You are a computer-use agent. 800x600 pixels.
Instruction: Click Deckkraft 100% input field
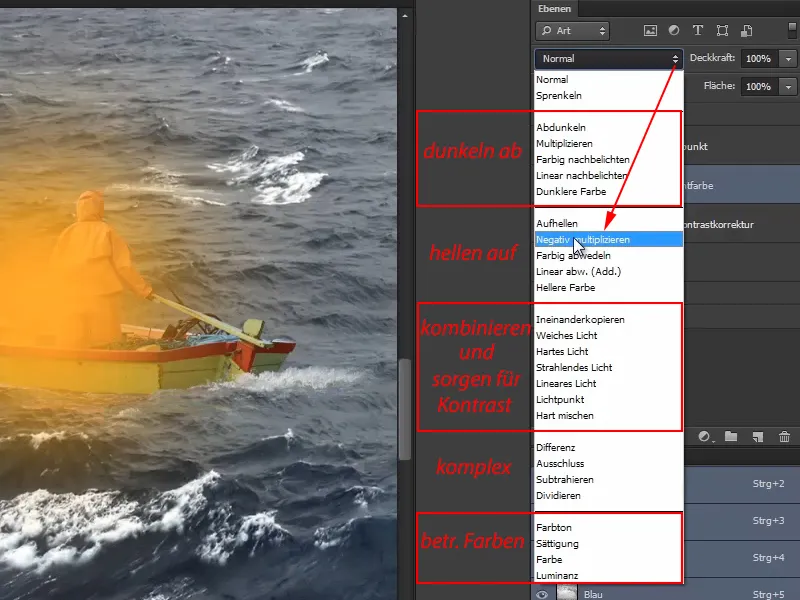[x=760, y=59]
